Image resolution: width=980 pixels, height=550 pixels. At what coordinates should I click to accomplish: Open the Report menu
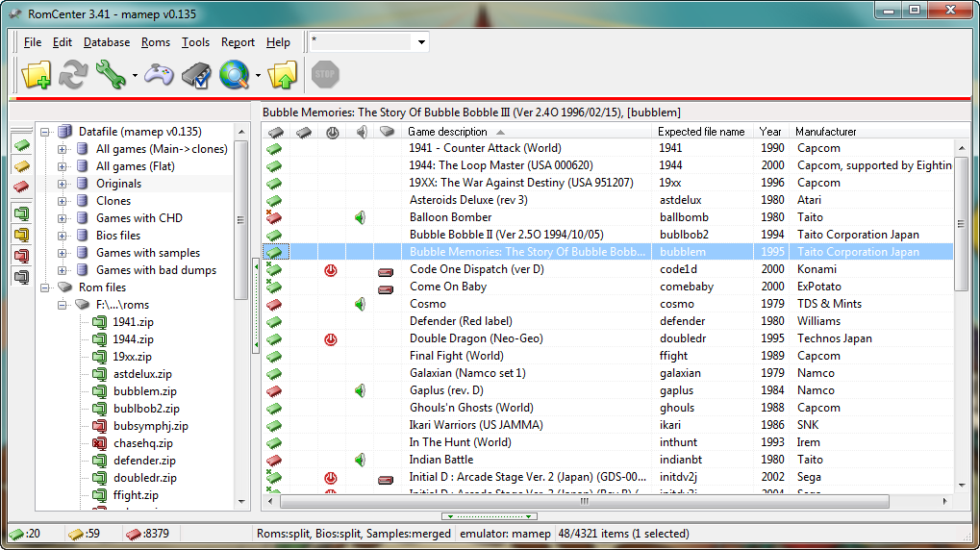point(238,42)
